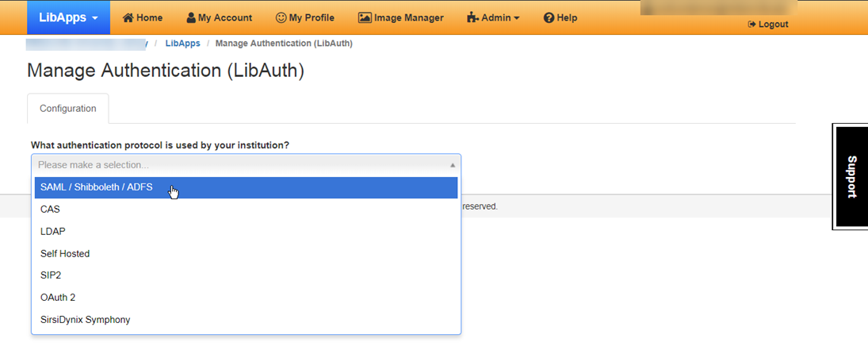Open the Support side tab
This screenshot has height=354, width=868.
click(851, 176)
